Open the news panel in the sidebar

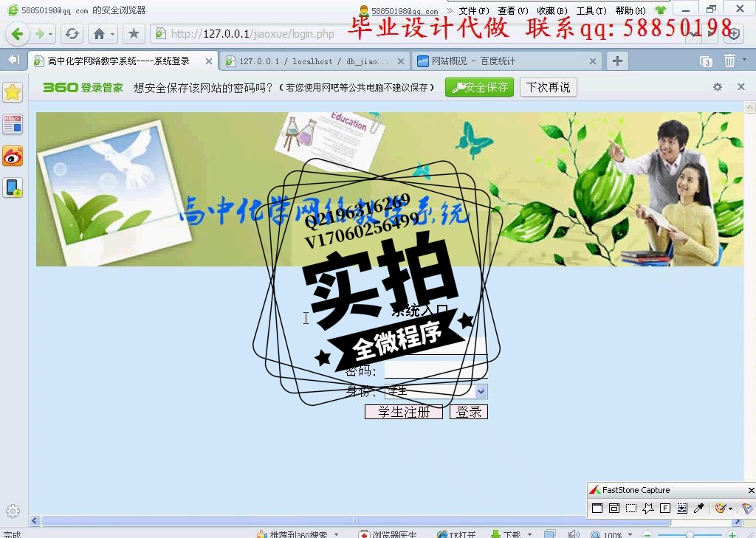[x=13, y=124]
